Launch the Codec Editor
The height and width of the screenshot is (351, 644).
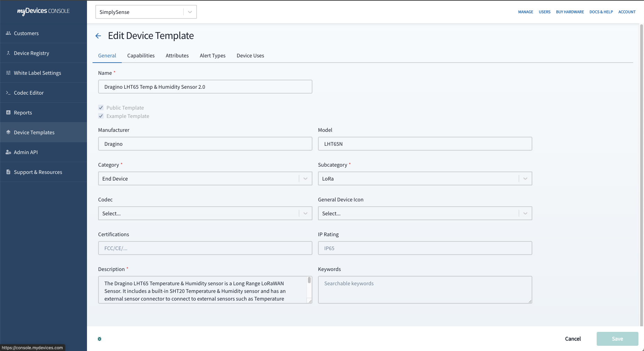click(29, 93)
